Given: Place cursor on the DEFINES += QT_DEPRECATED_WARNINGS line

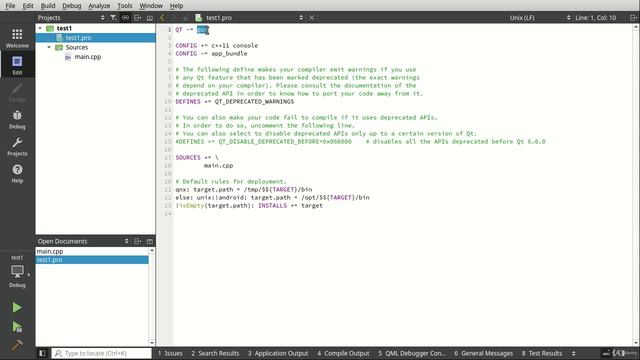Looking at the screenshot, I should point(235,102).
